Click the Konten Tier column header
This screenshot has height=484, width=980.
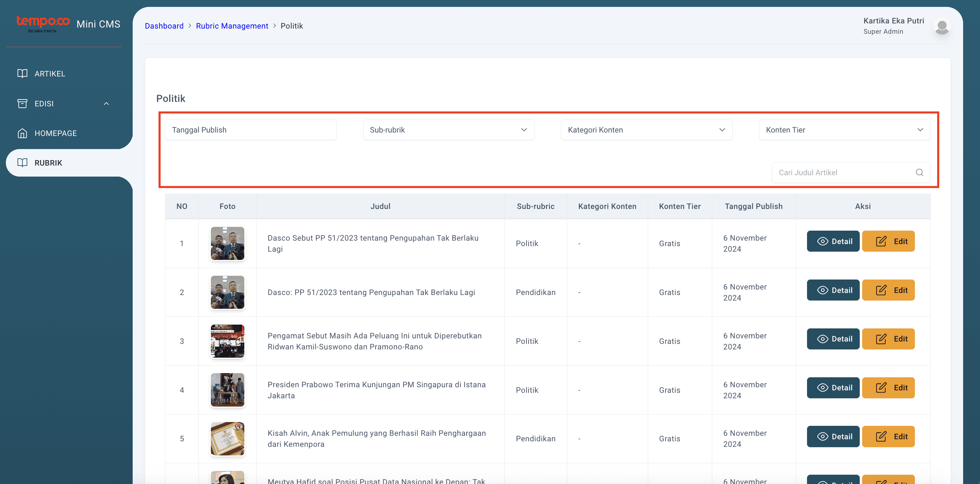[680, 206]
